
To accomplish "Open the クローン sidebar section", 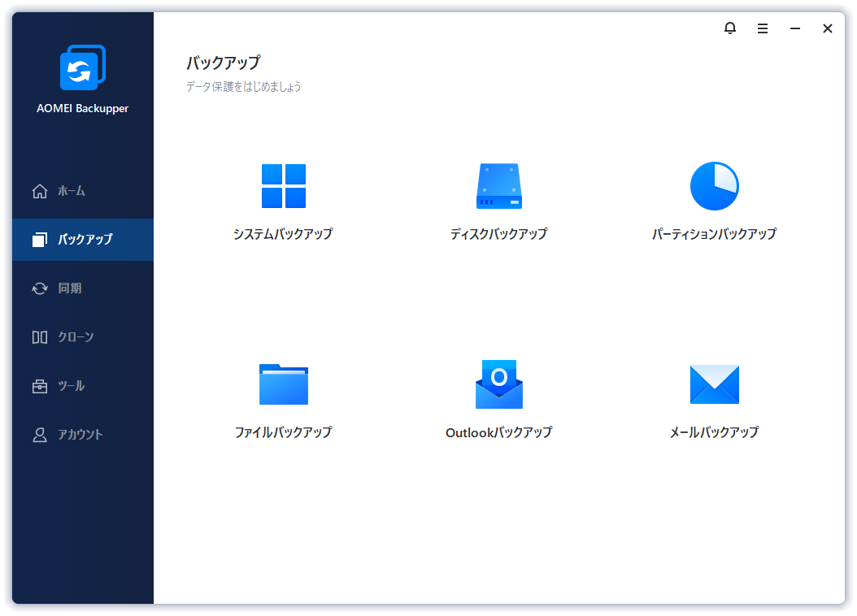I will click(75, 337).
